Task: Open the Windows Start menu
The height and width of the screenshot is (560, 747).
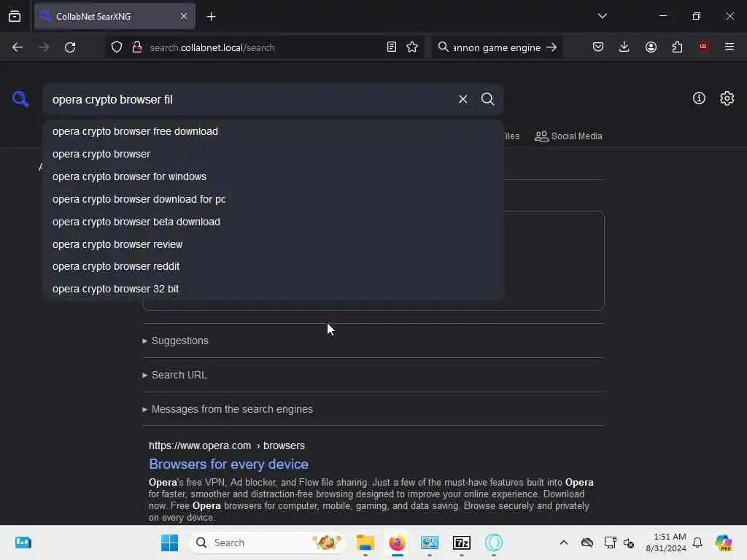Action: [x=169, y=542]
